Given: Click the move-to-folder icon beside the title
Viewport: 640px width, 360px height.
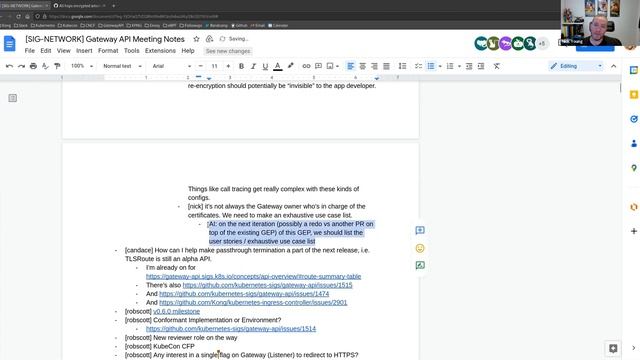Looking at the screenshot, I should [209, 39].
